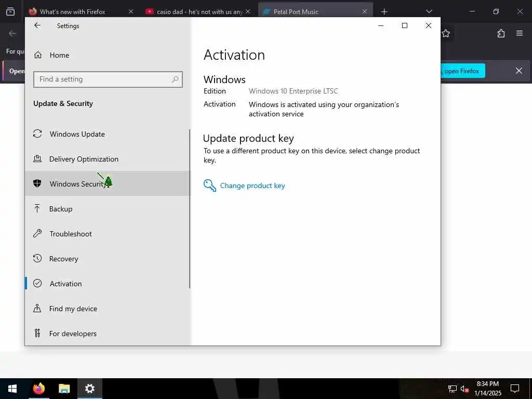Click the For developers tools icon
The width and height of the screenshot is (532, 399).
coord(37,333)
